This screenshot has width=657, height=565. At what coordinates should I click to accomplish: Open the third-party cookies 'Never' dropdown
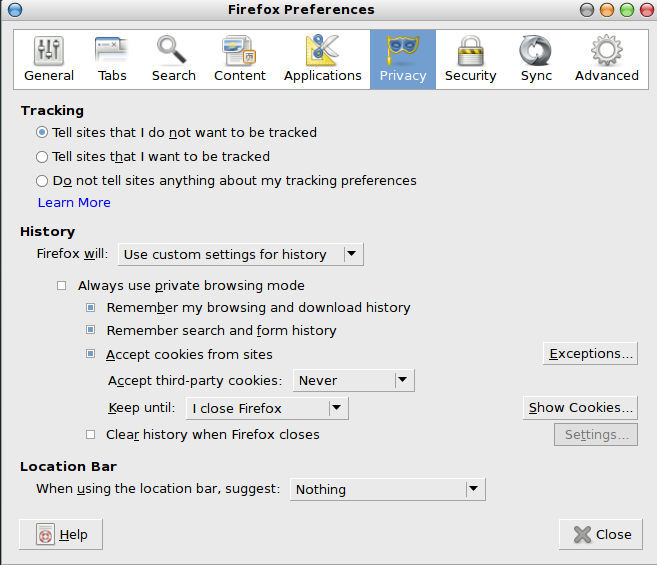[354, 381]
